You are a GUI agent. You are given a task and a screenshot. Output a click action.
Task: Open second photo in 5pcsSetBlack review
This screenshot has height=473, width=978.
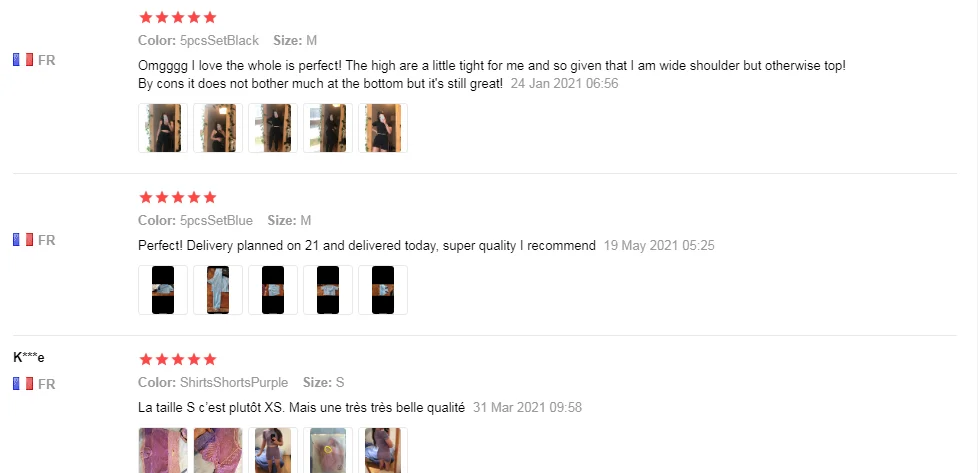click(x=218, y=128)
